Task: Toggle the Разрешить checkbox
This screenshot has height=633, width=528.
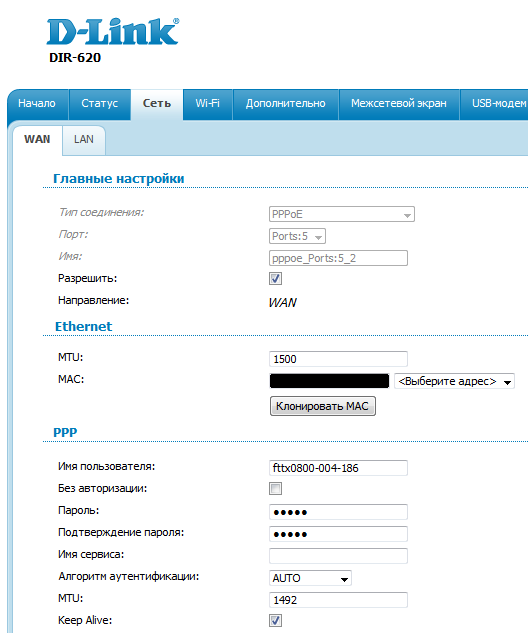Action: pyautogui.click(x=275, y=279)
